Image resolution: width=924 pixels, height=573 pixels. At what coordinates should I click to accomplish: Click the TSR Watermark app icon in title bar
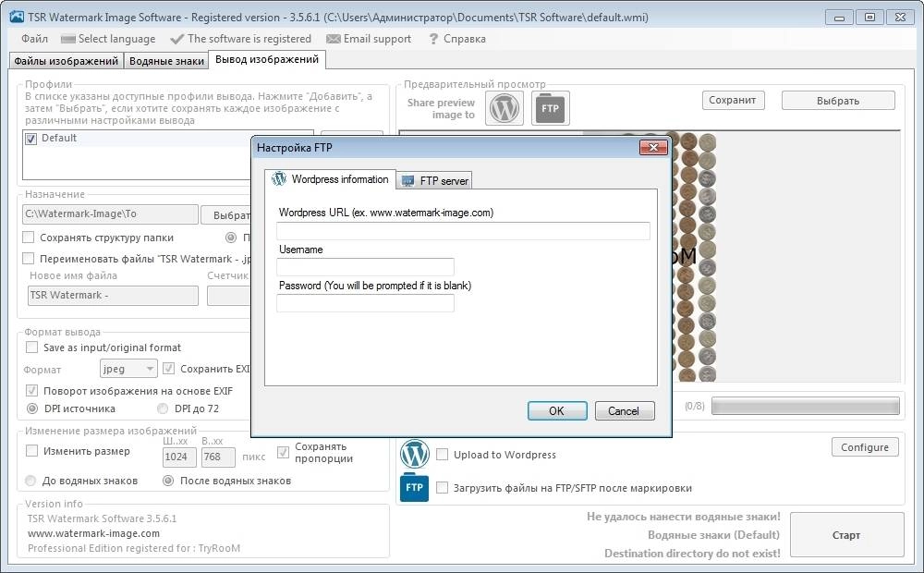tap(17, 17)
